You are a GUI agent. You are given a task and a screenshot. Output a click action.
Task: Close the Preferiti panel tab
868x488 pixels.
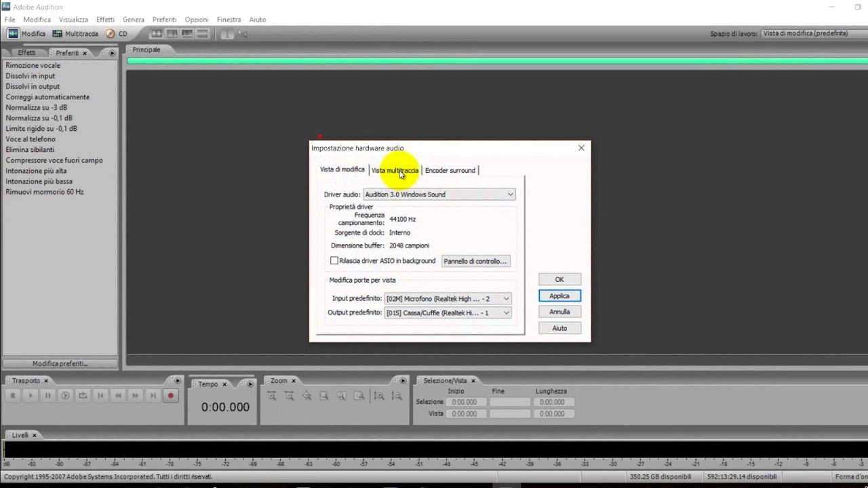pyautogui.click(x=85, y=53)
